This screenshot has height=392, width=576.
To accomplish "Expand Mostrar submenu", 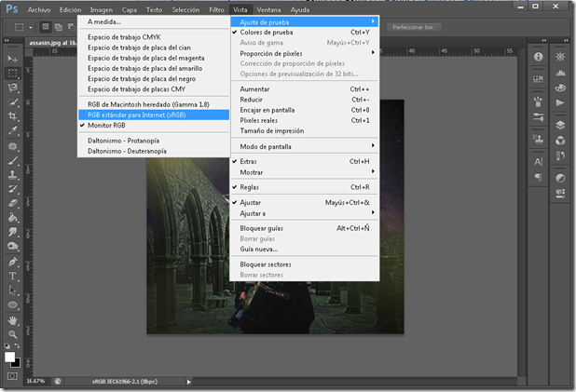I will pyautogui.click(x=305, y=172).
